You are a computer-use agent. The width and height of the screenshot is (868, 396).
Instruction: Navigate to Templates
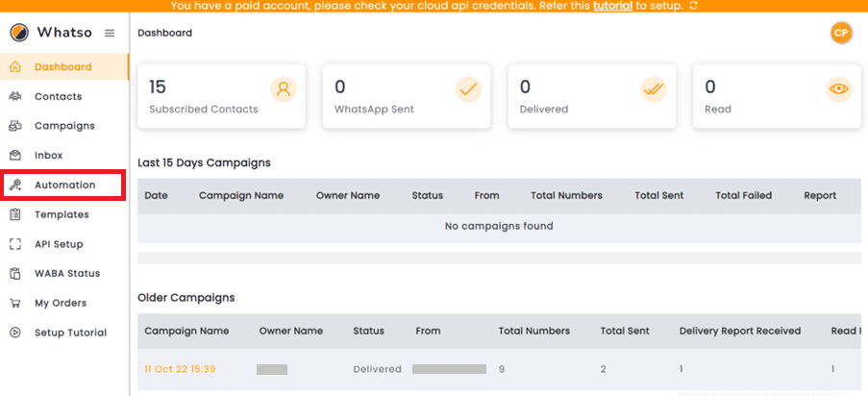coord(63,214)
